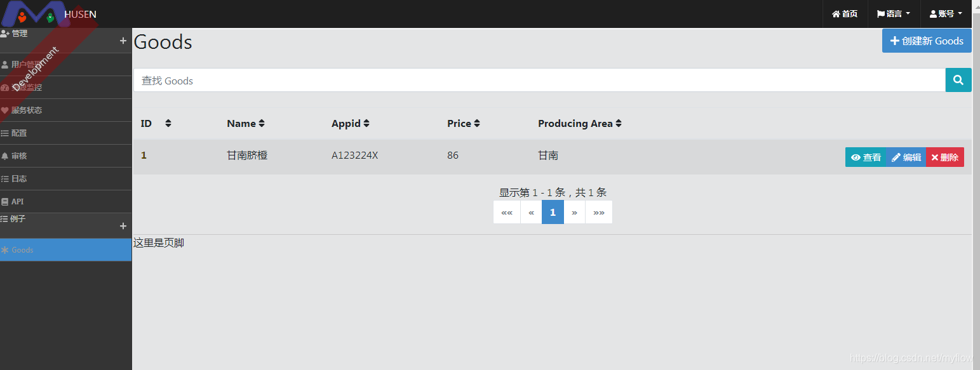Select Goods in the sidebar
The width and height of the screenshot is (980, 370).
(x=66, y=250)
